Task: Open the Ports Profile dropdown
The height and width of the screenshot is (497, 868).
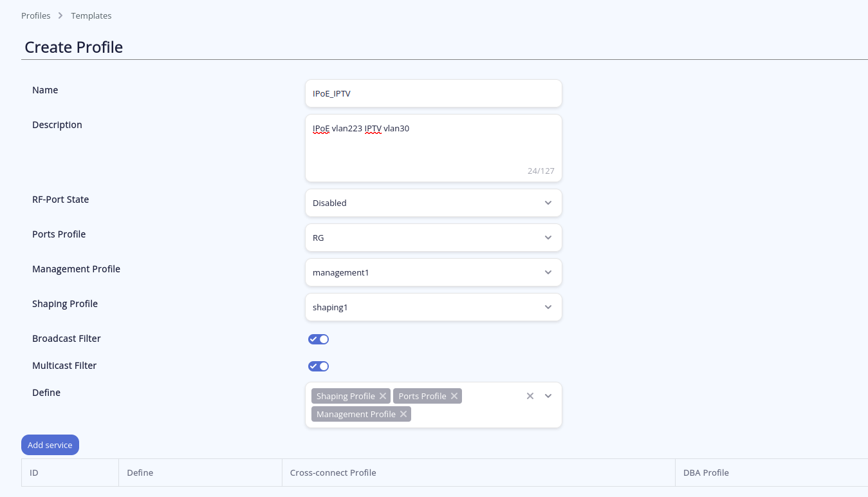Action: click(433, 238)
